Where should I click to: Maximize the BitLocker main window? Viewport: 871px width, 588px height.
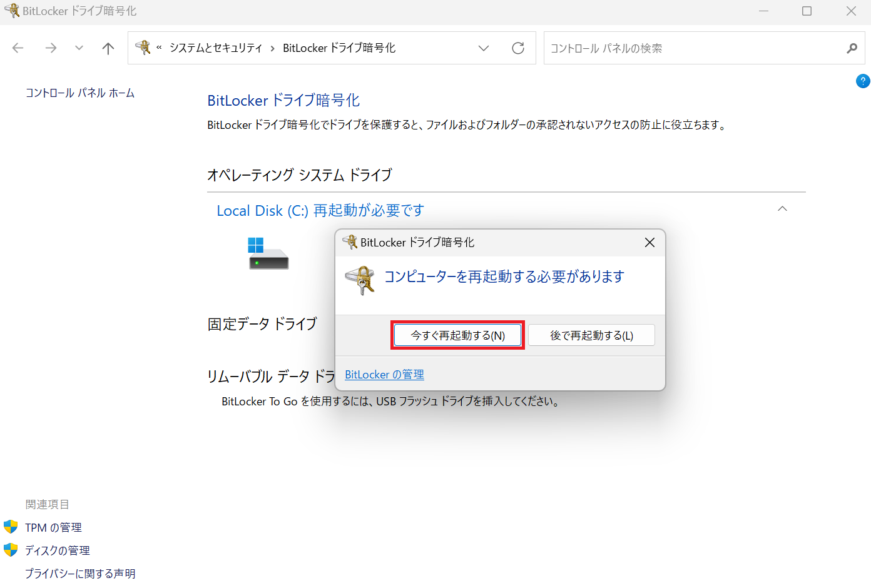(x=807, y=11)
